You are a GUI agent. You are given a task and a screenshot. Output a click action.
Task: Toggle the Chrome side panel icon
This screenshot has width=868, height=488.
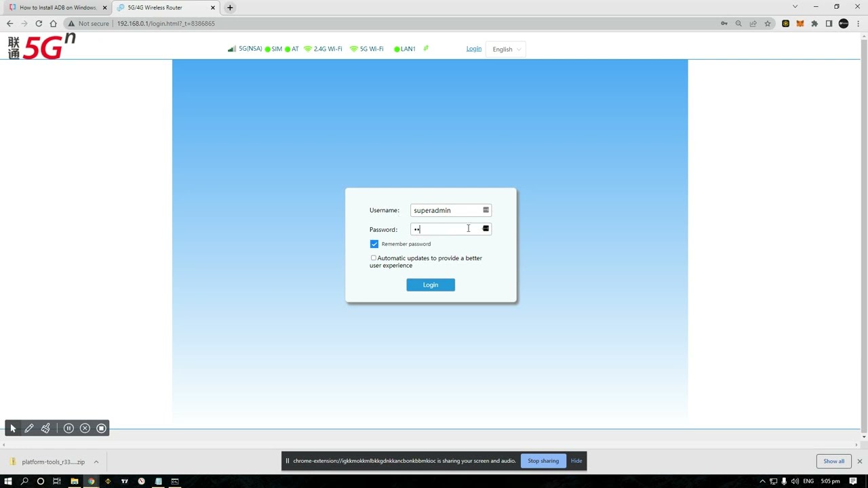[x=829, y=23]
